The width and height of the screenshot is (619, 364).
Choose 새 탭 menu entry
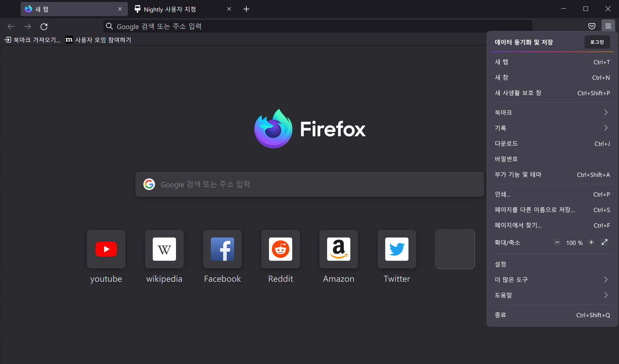(552, 62)
